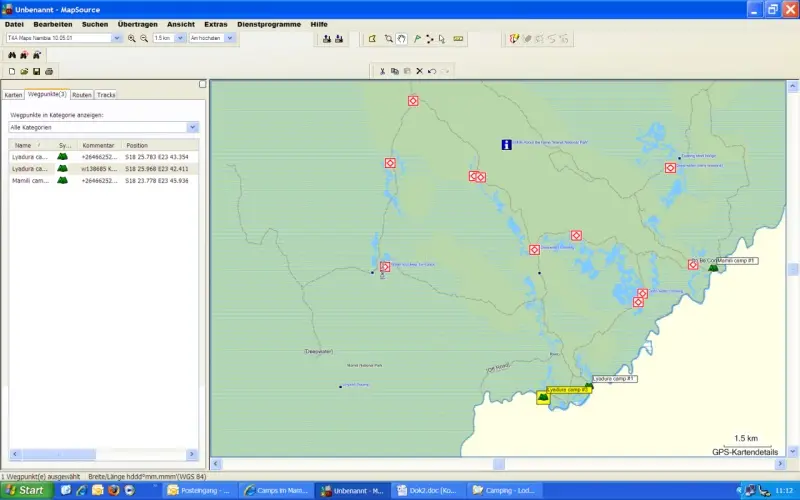800x500 pixels.
Task: Select the Wegpunkte(3) tab
Action: point(47,94)
